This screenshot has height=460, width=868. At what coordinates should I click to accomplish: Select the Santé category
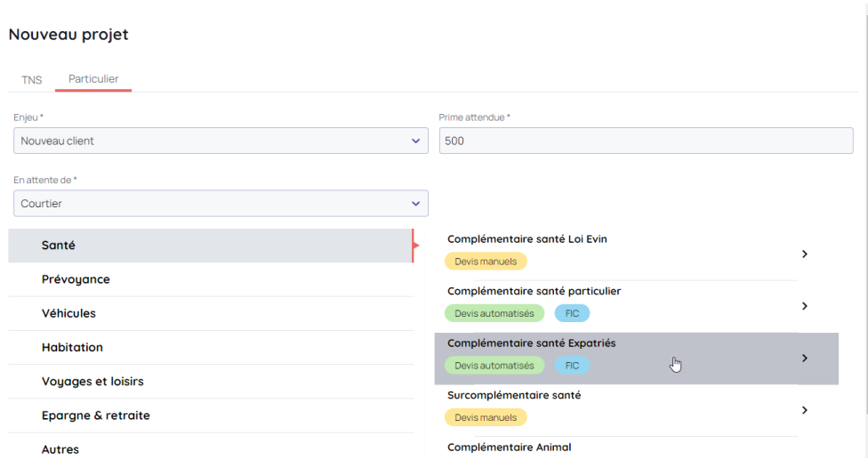point(210,246)
